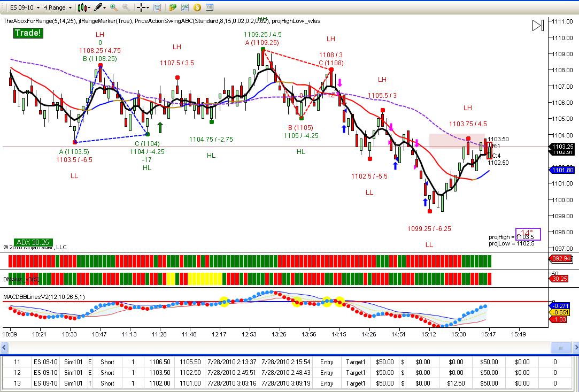Screen dimensions: 579x392
Task: Click exit time 7/28/2010 2:15:54 cell
Action: pos(286,362)
